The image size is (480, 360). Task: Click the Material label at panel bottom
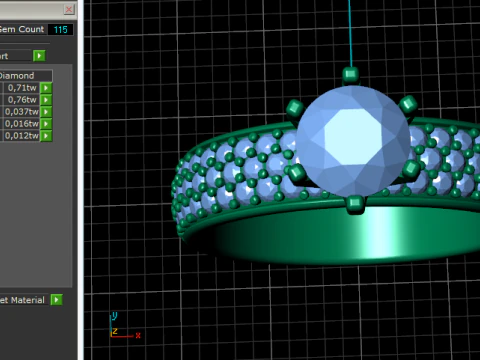coord(23,300)
